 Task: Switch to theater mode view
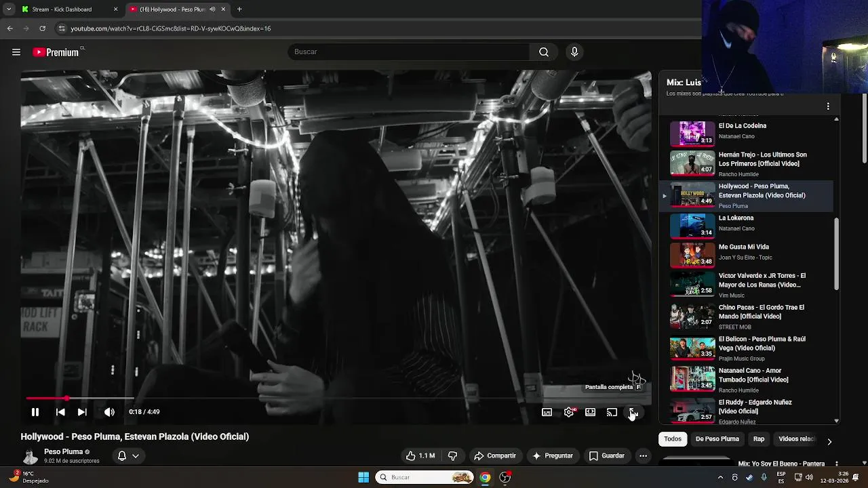[x=591, y=412]
